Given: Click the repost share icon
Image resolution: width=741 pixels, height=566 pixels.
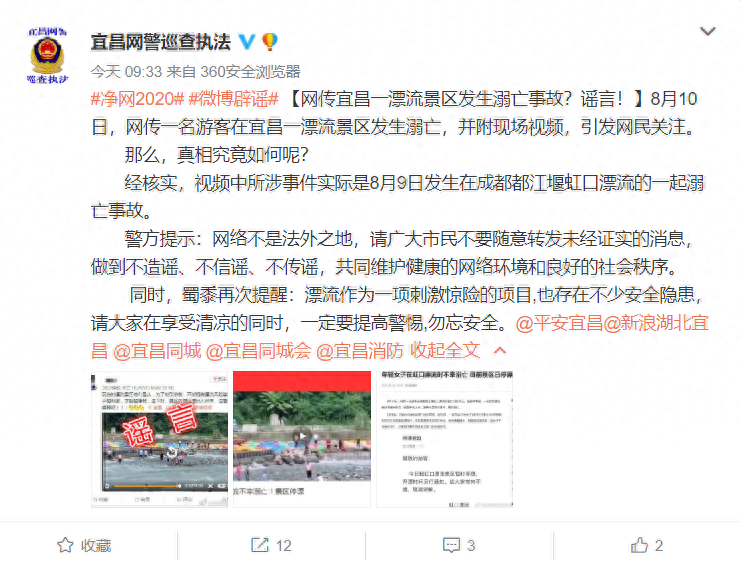Looking at the screenshot, I should (259, 545).
